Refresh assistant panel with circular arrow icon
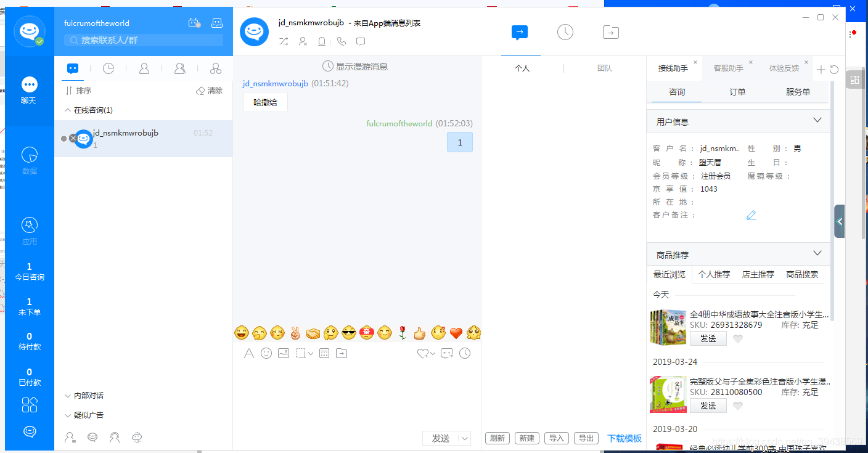868x453 pixels. pyautogui.click(x=834, y=70)
